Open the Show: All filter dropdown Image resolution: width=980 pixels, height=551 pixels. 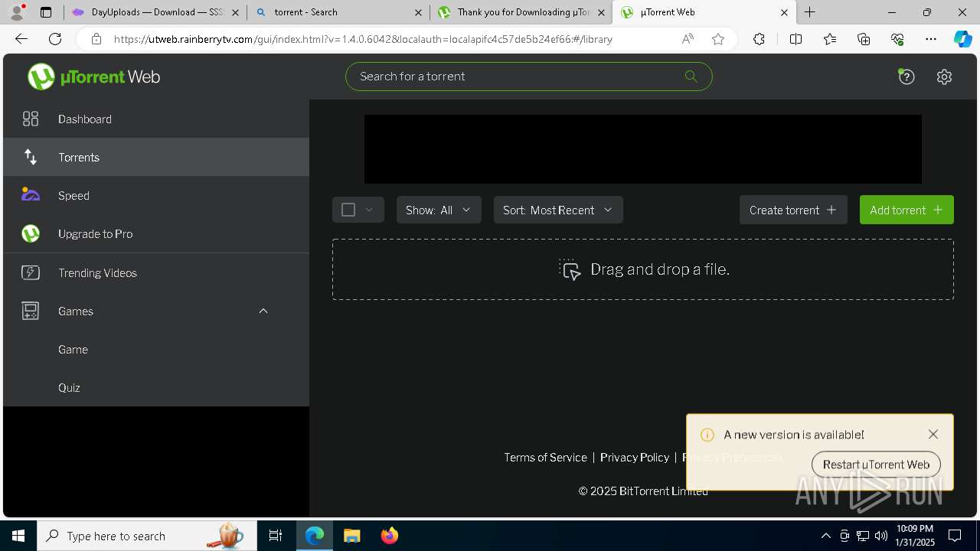coord(439,210)
